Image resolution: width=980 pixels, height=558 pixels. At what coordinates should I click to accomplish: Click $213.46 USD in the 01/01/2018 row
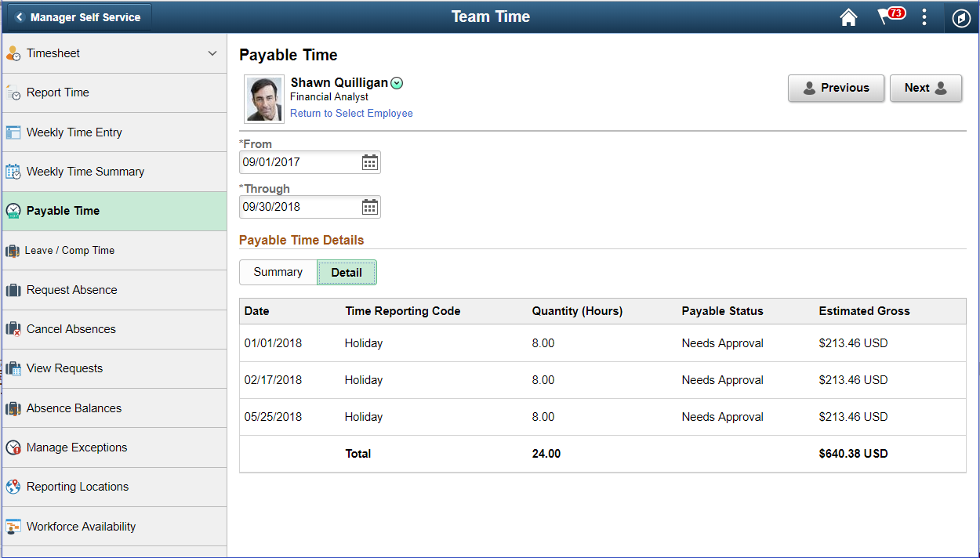(x=854, y=343)
